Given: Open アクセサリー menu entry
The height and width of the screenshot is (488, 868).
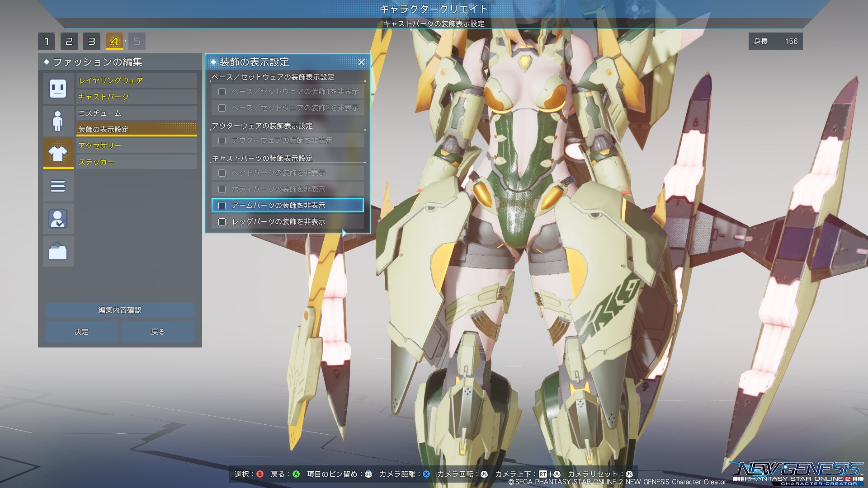Looking at the screenshot, I should (137, 145).
